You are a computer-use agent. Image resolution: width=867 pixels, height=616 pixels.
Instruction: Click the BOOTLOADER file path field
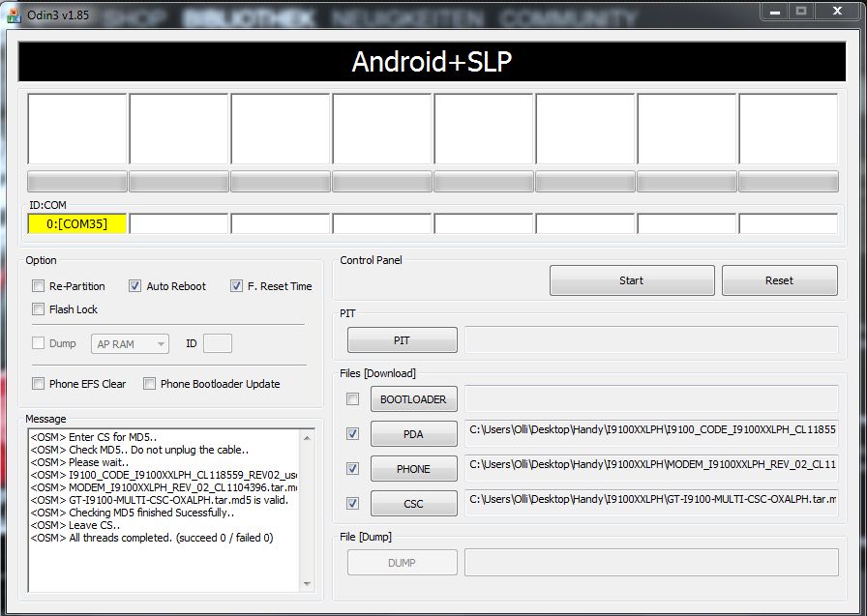pyautogui.click(x=651, y=398)
